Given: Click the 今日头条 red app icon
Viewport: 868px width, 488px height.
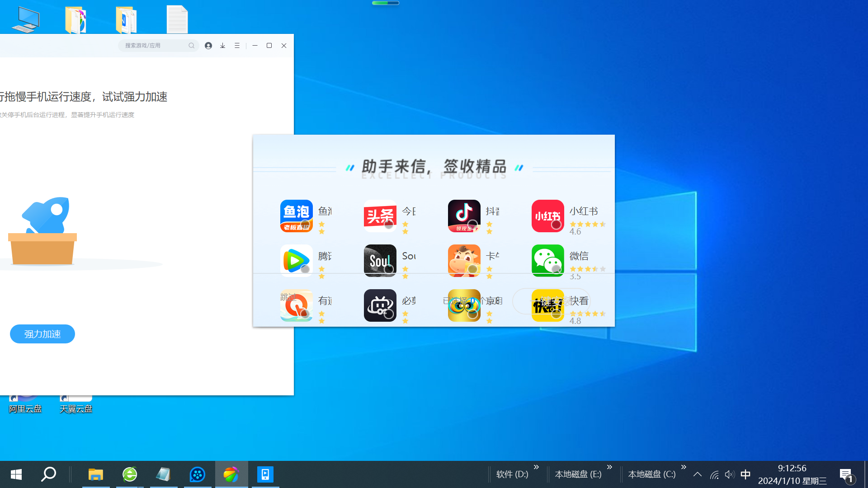Looking at the screenshot, I should [380, 216].
